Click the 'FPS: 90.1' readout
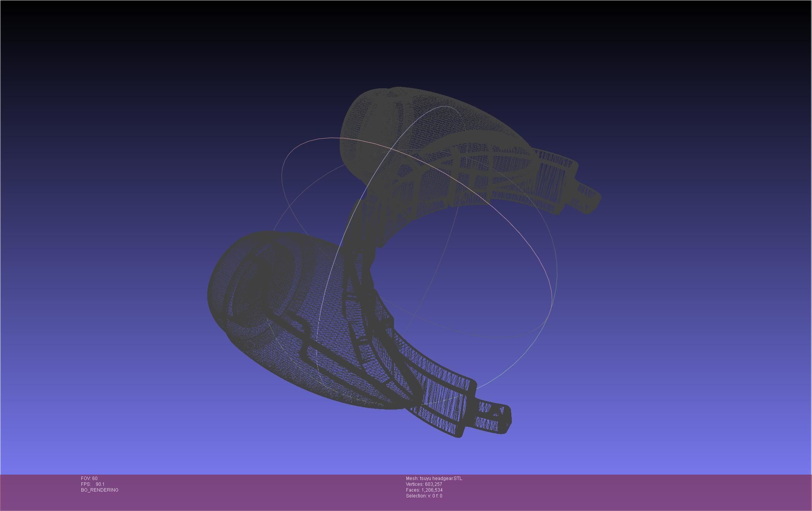The width and height of the screenshot is (812, 511). click(93, 484)
